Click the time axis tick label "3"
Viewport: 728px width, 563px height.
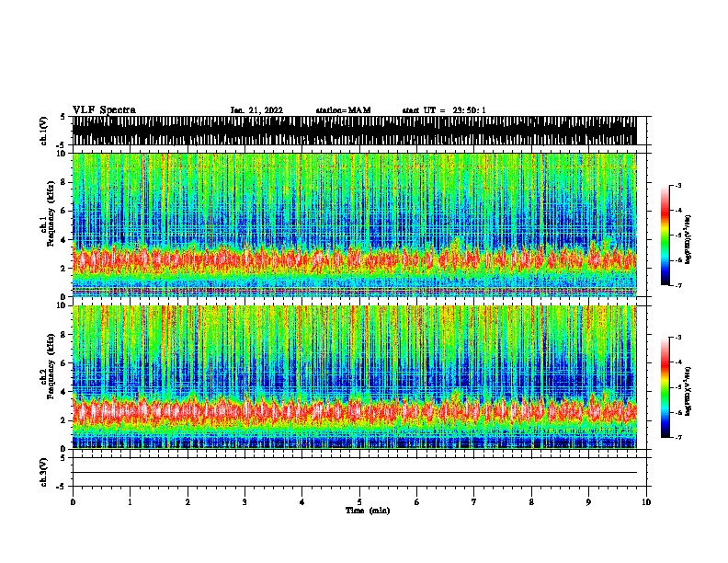tap(245, 502)
